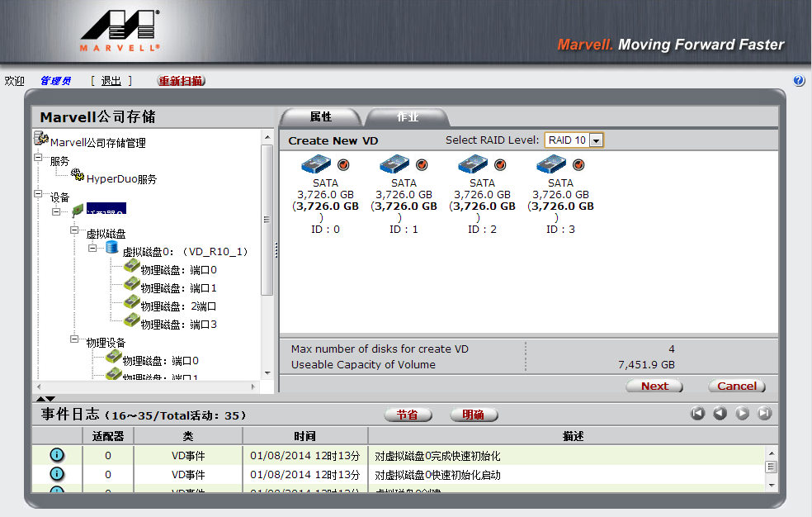Click the 重新扫描 rescan button

pyautogui.click(x=182, y=81)
